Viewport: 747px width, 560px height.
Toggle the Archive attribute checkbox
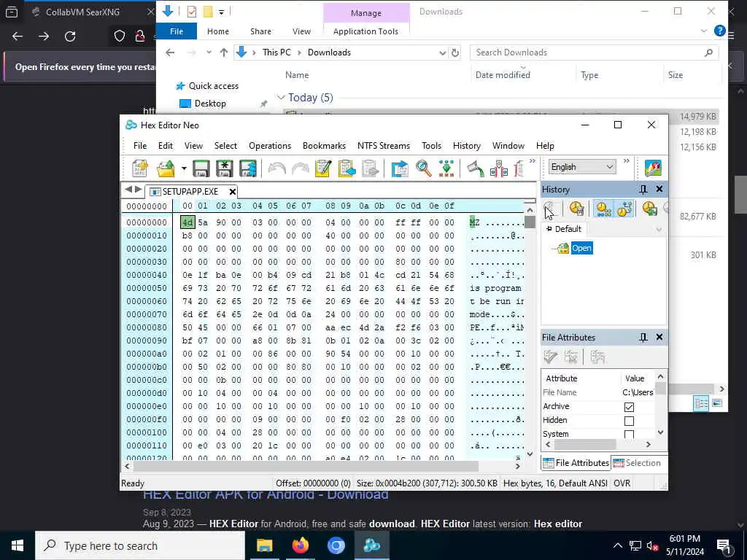click(629, 407)
